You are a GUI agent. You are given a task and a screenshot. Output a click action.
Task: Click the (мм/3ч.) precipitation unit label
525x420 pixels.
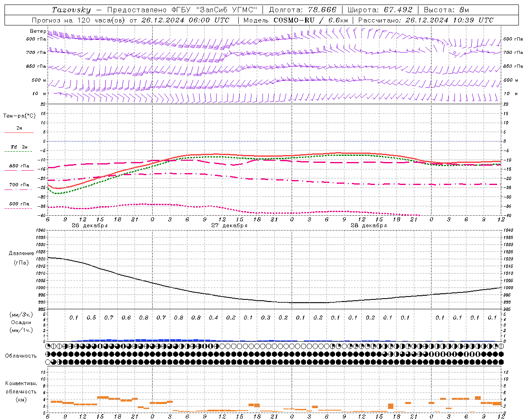[21, 315]
